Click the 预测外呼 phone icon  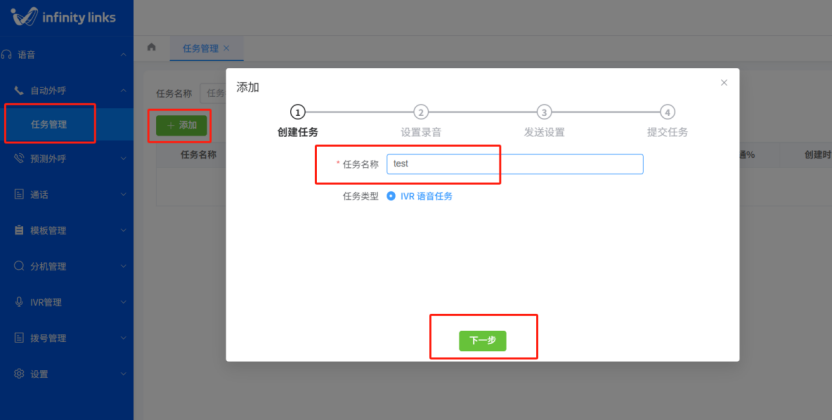[19, 158]
